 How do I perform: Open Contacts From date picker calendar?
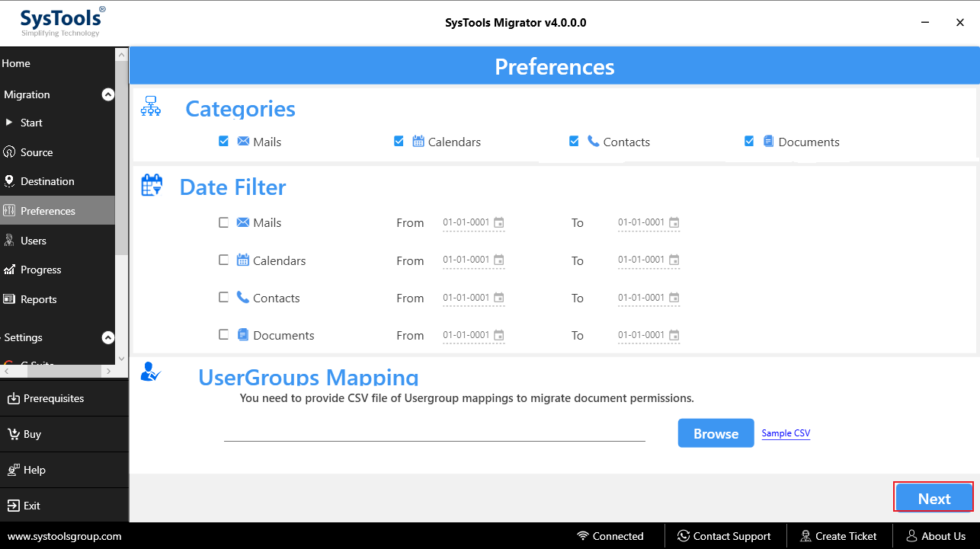498,298
